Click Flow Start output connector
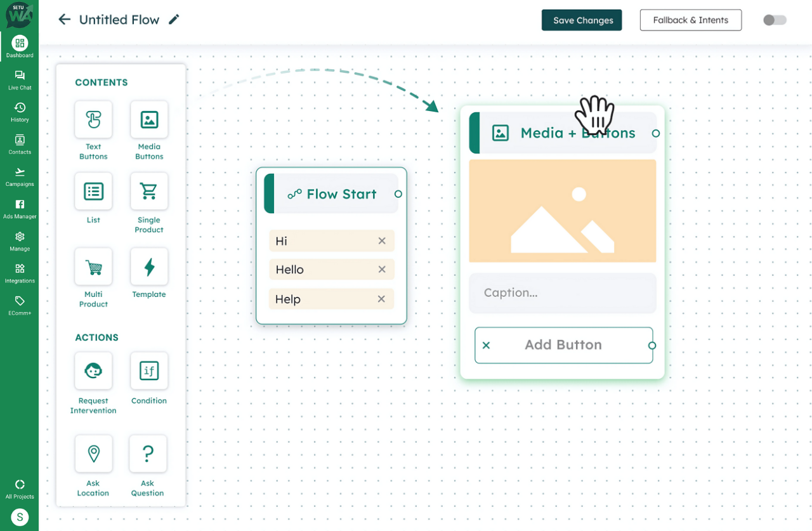Viewport: 812px width, 531px height. 398,193
